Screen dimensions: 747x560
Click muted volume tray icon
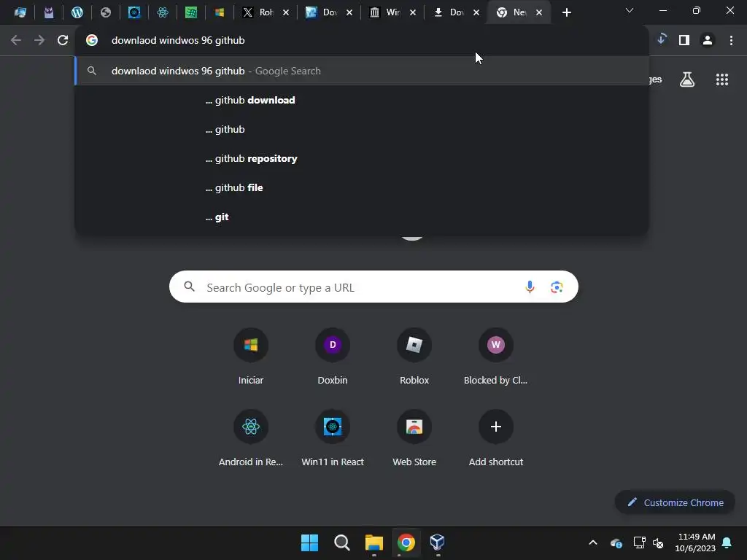point(659,542)
